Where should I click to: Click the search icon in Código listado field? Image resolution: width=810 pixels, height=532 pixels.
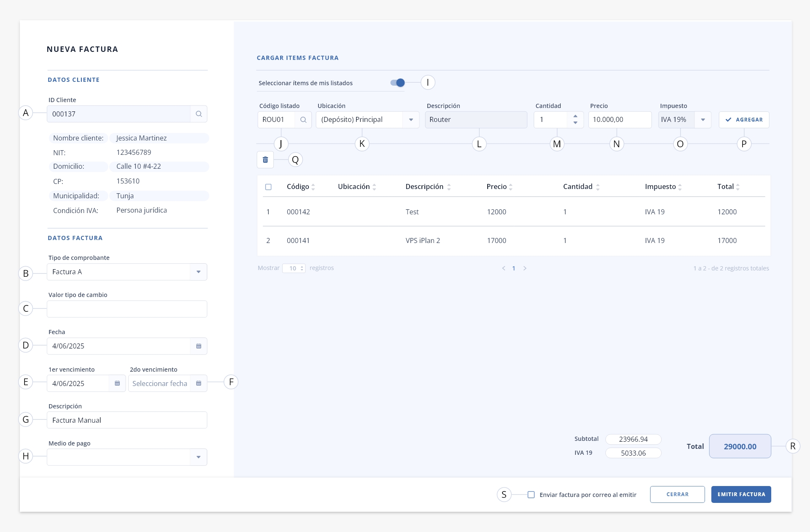point(303,120)
